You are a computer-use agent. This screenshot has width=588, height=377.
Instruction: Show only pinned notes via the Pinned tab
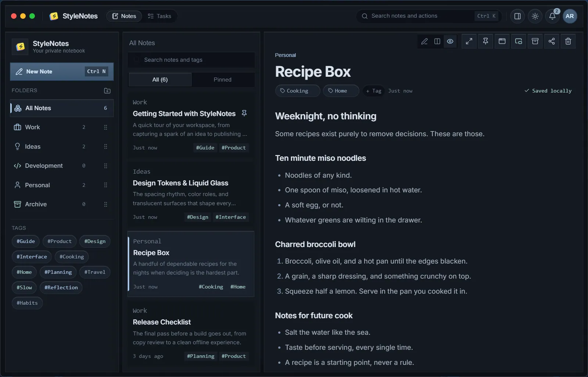click(x=223, y=80)
